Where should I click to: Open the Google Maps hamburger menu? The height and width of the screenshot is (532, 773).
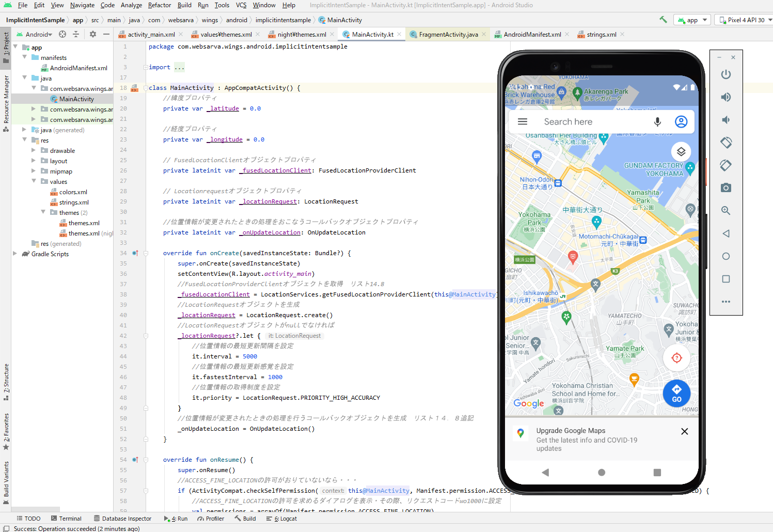tap(523, 122)
